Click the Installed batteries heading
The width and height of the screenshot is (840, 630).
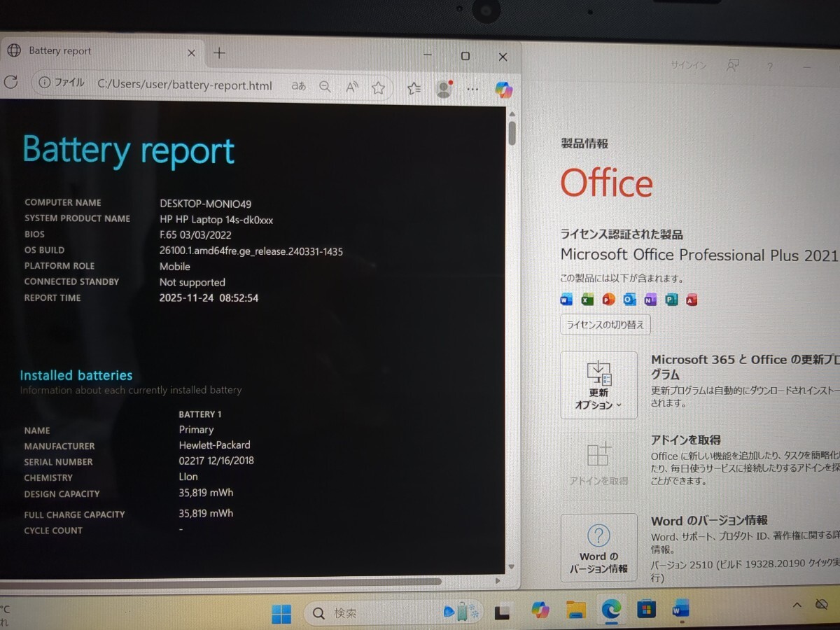tap(76, 375)
